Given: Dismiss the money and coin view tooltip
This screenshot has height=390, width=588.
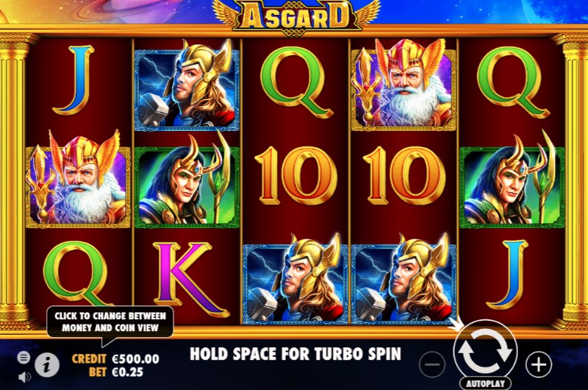Looking at the screenshot, I should click(x=110, y=322).
